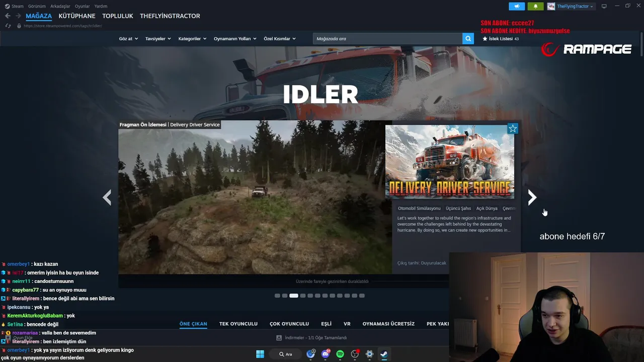This screenshot has width=644, height=362.
Task: Go to the KÜTÜPHANE section
Action: [x=77, y=16]
